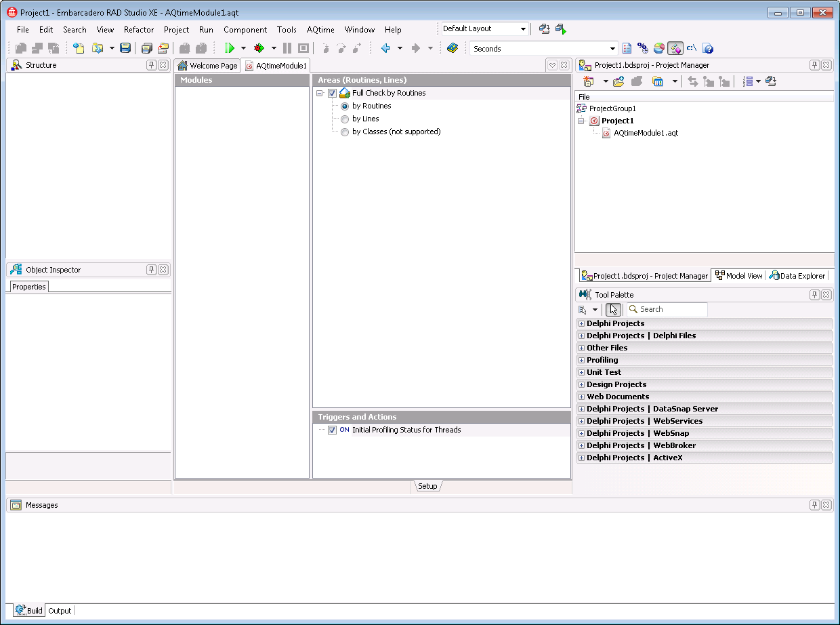Screen dimensions: 840x625
Task: Click the Open Project toolbar icon
Action: click(163, 48)
